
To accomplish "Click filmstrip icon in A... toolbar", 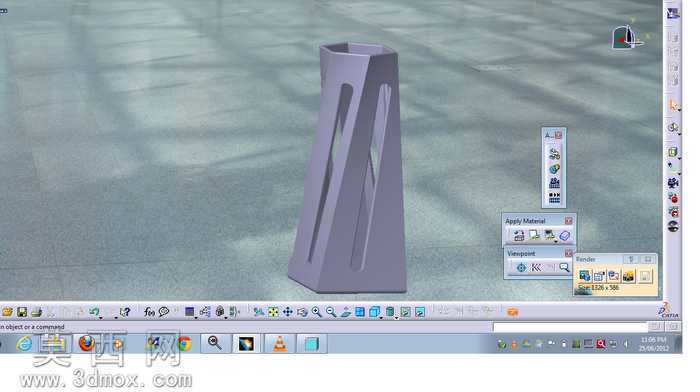I will [x=554, y=197].
